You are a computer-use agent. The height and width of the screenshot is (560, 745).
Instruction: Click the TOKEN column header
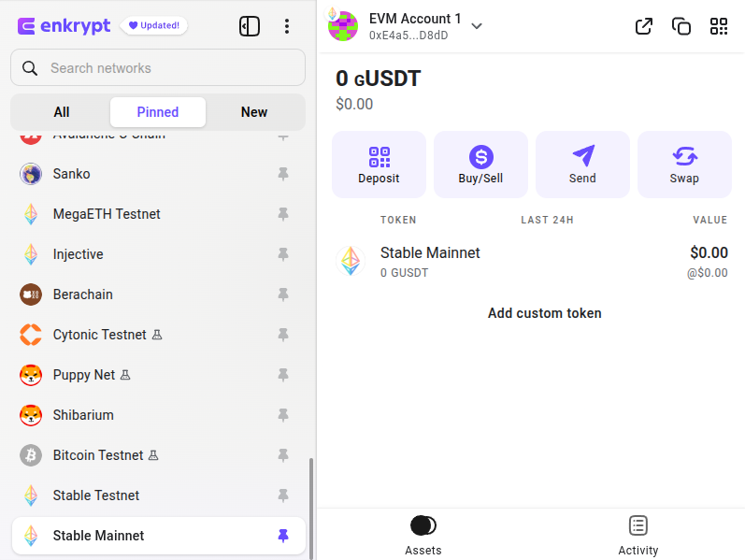pos(398,220)
